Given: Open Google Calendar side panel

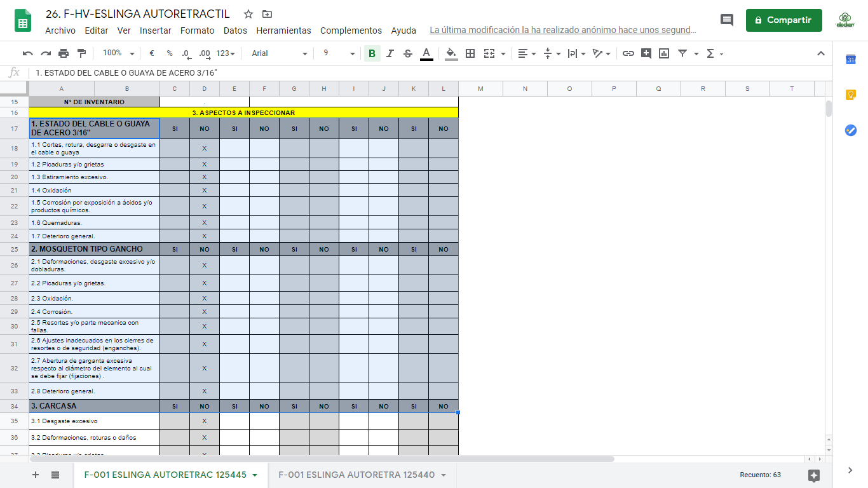Looking at the screenshot, I should (851, 60).
